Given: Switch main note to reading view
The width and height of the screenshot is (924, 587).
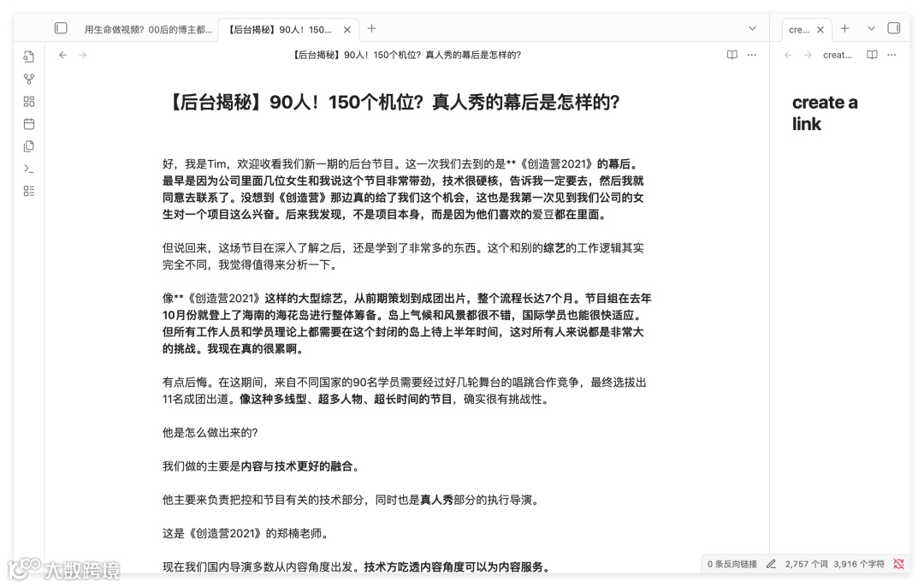Looking at the screenshot, I should (x=731, y=55).
